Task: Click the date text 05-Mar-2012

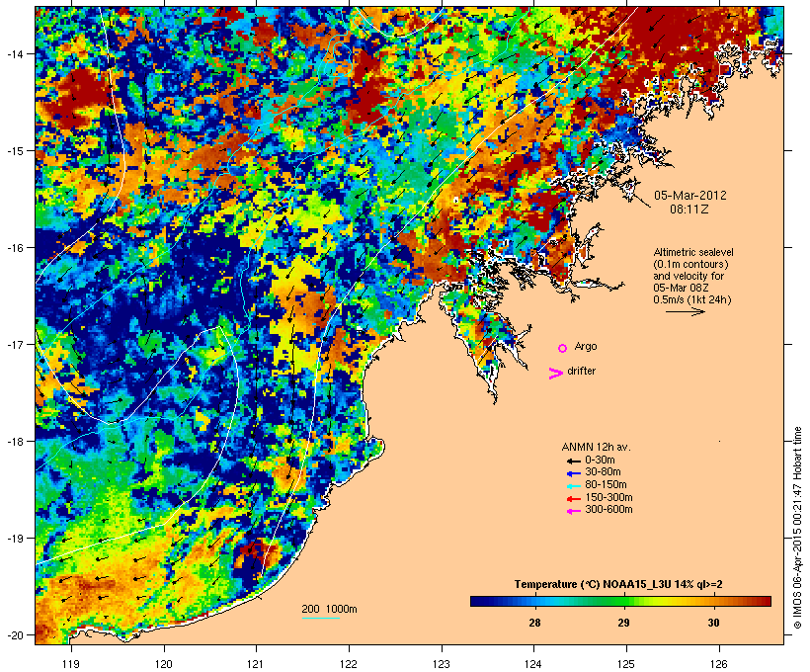Action: (690, 196)
